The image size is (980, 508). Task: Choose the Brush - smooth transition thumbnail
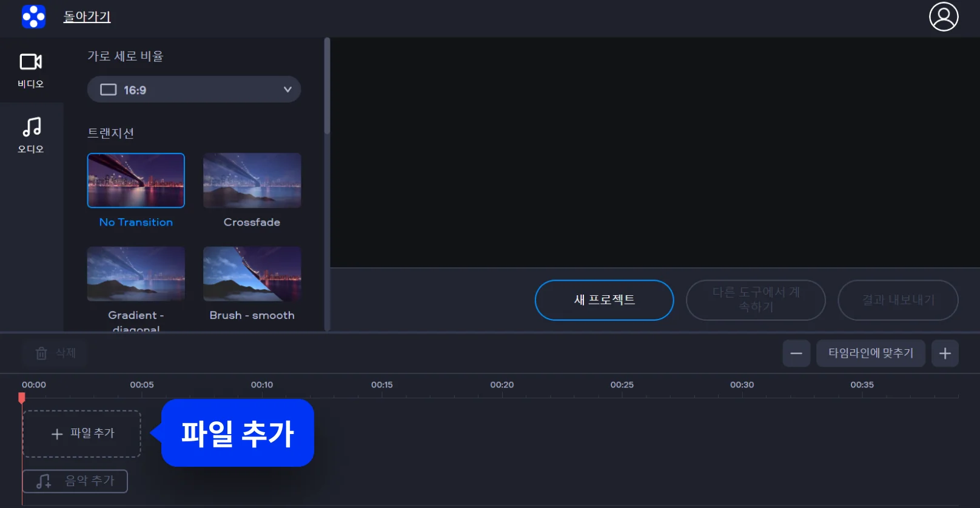coord(252,274)
